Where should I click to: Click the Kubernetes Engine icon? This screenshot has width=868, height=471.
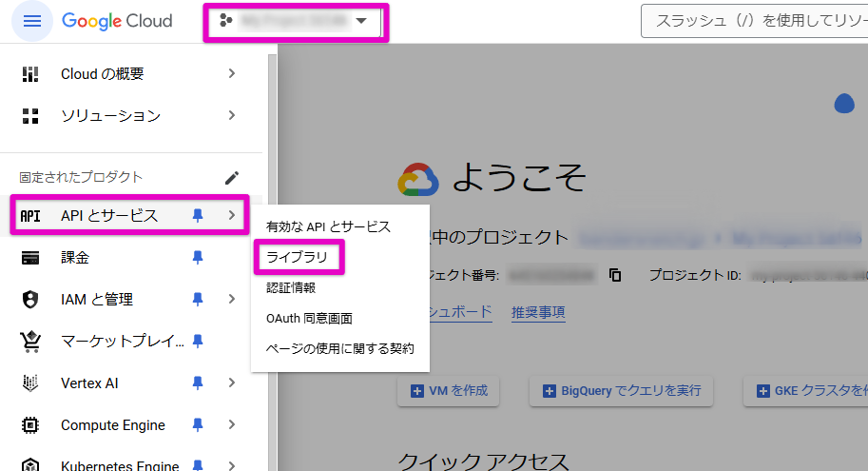(29, 465)
